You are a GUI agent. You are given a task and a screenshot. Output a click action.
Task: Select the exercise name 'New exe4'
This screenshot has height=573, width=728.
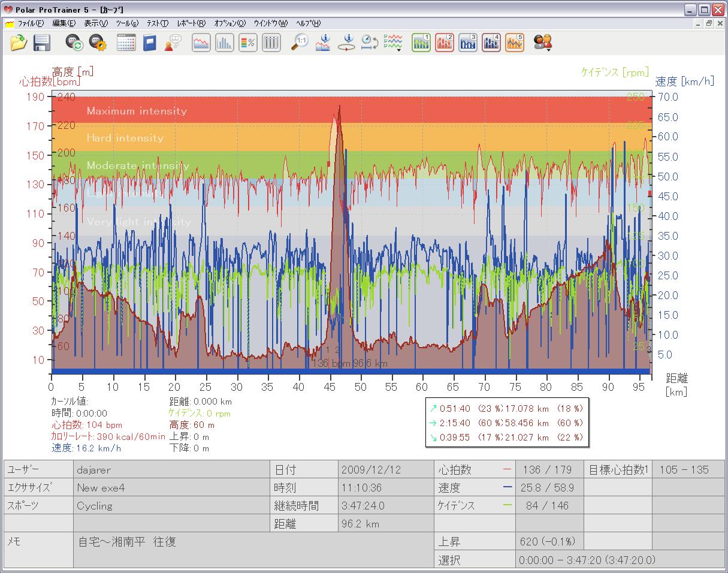click(171, 487)
